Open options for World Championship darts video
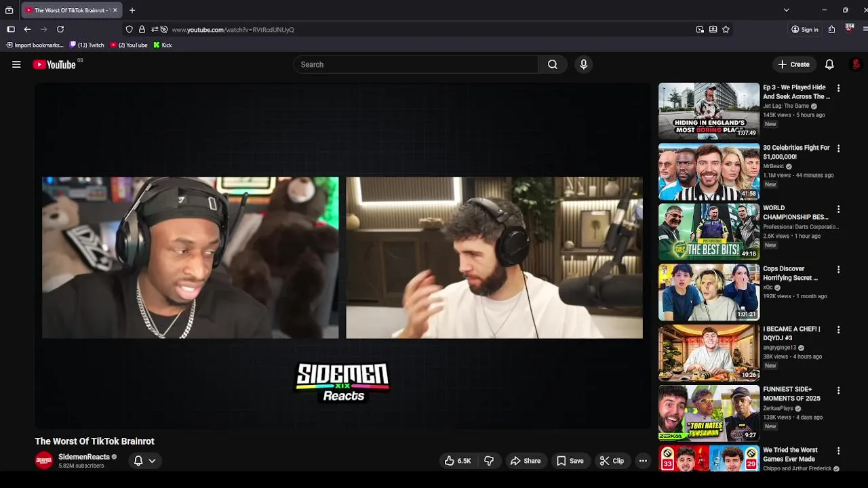The image size is (868, 488). 839,209
